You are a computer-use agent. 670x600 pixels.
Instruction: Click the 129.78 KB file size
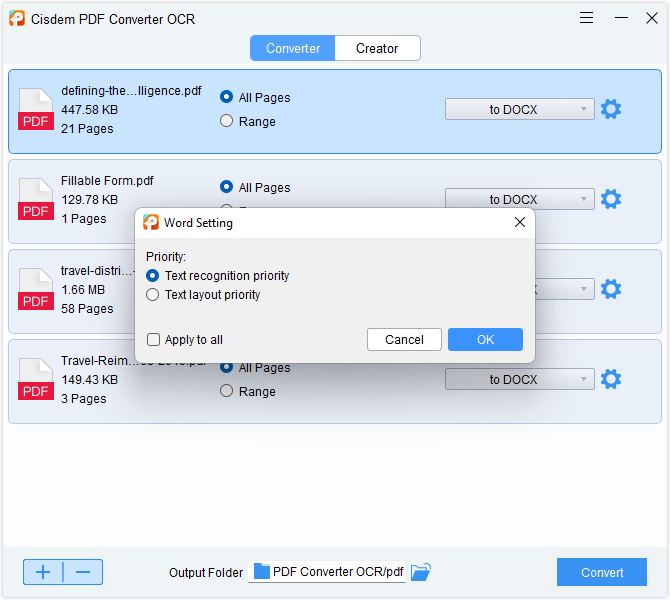click(x=89, y=200)
